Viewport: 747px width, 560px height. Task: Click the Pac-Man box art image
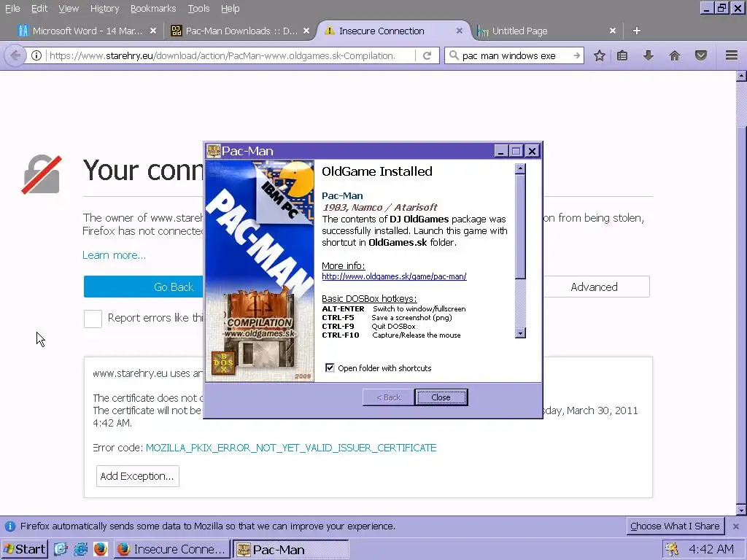pyautogui.click(x=260, y=271)
